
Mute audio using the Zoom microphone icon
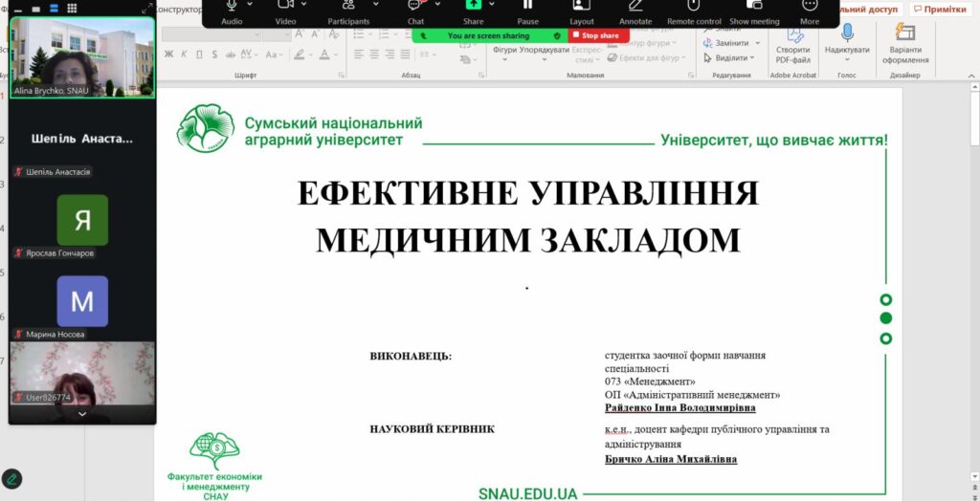tap(232, 6)
